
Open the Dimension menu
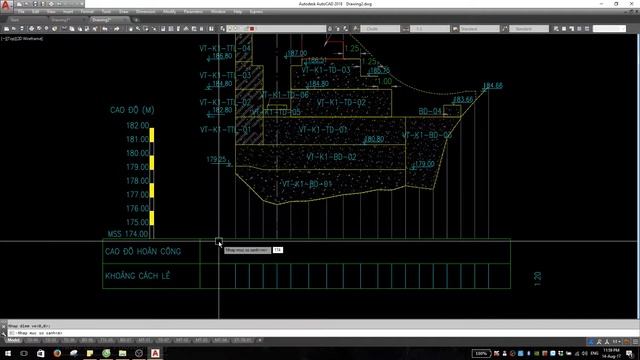tap(145, 12)
